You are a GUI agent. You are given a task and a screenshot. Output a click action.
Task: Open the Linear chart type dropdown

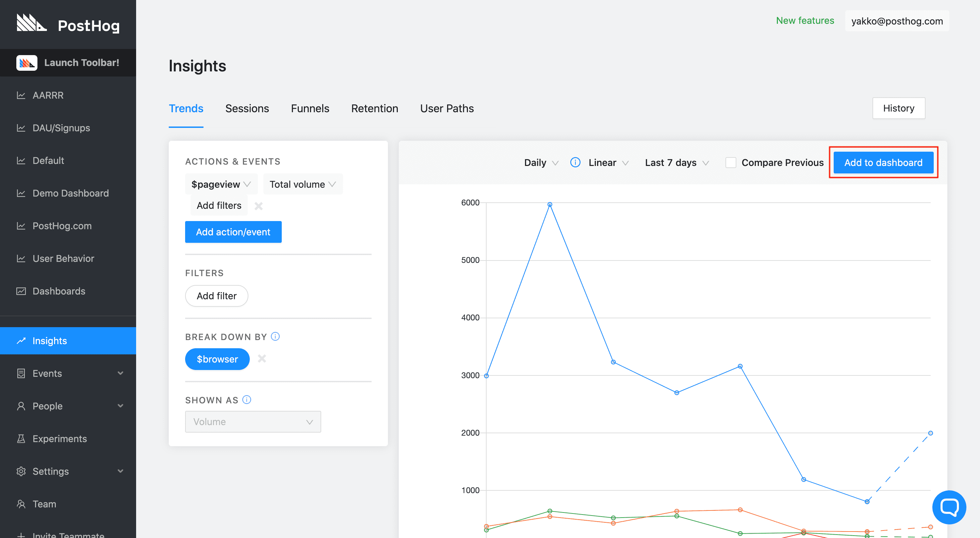608,163
